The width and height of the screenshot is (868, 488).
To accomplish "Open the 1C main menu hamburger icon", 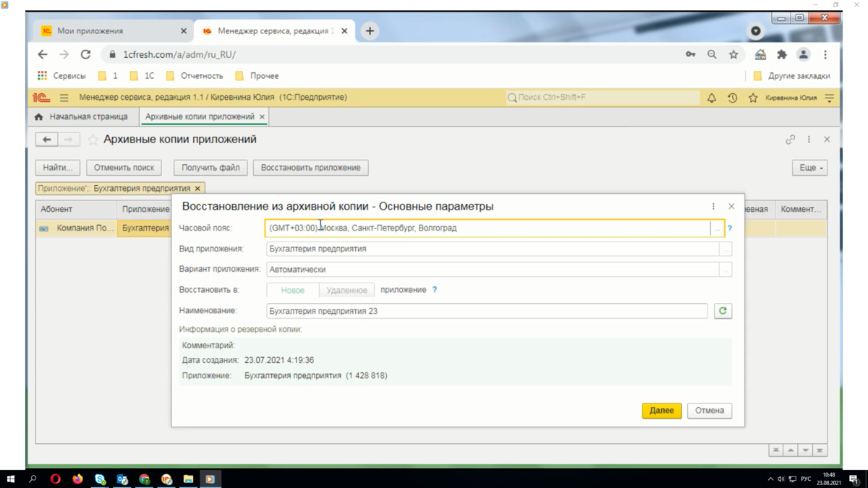I will (x=64, y=98).
